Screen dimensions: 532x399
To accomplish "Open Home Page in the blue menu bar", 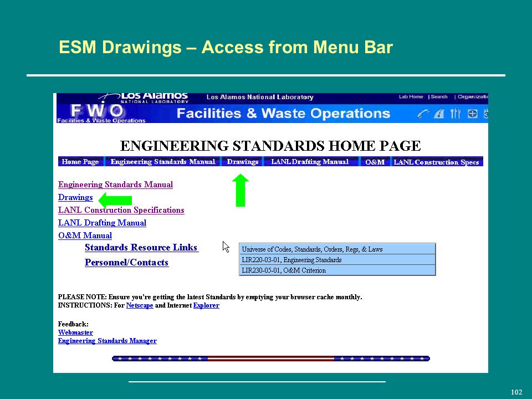I will (x=80, y=161).
